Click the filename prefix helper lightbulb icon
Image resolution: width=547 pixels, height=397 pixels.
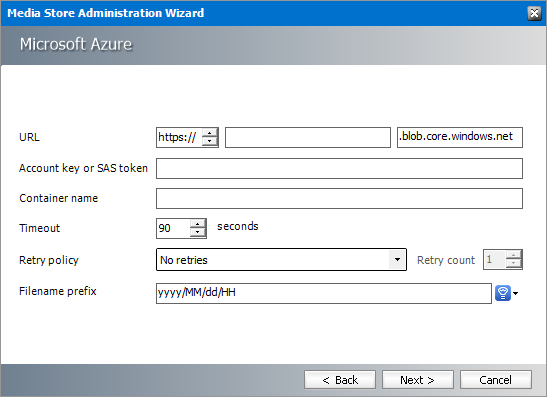(503, 293)
